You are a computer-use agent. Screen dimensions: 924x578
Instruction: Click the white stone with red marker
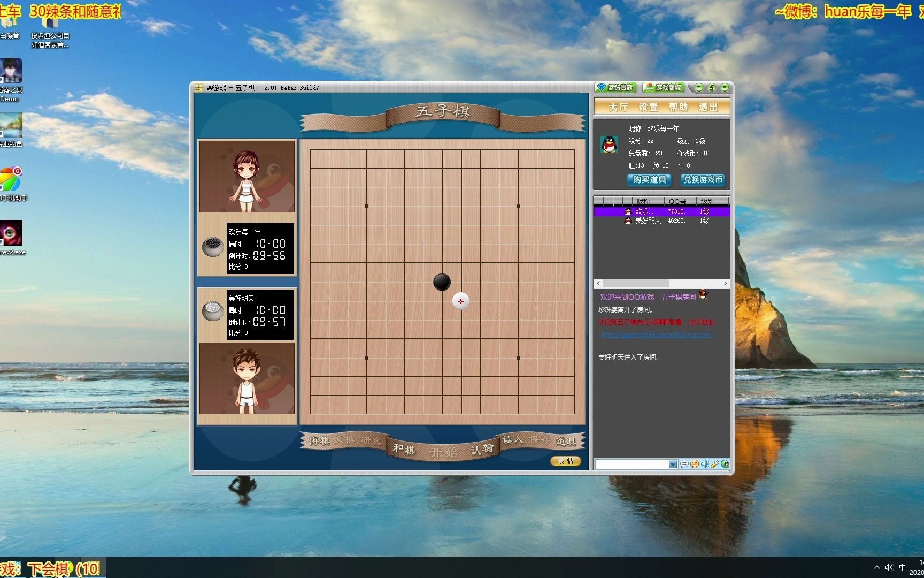click(461, 301)
